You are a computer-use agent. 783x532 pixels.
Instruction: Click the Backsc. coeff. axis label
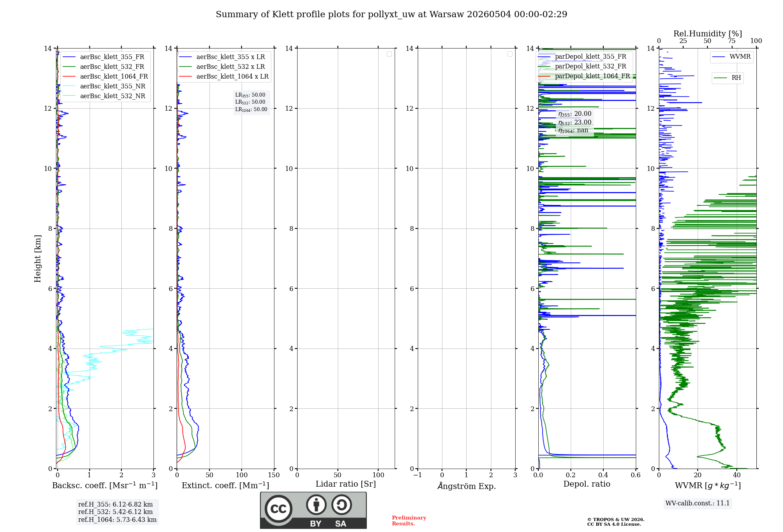105,485
